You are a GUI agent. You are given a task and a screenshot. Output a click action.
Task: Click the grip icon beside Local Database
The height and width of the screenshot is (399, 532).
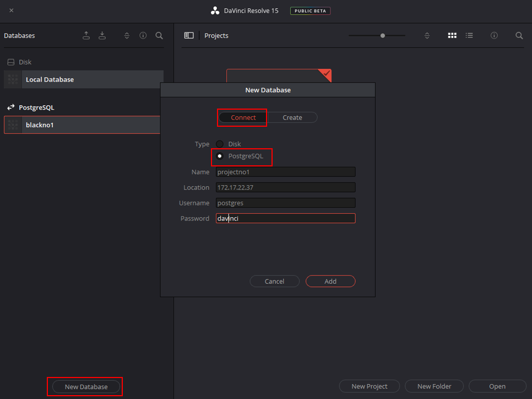click(x=13, y=79)
